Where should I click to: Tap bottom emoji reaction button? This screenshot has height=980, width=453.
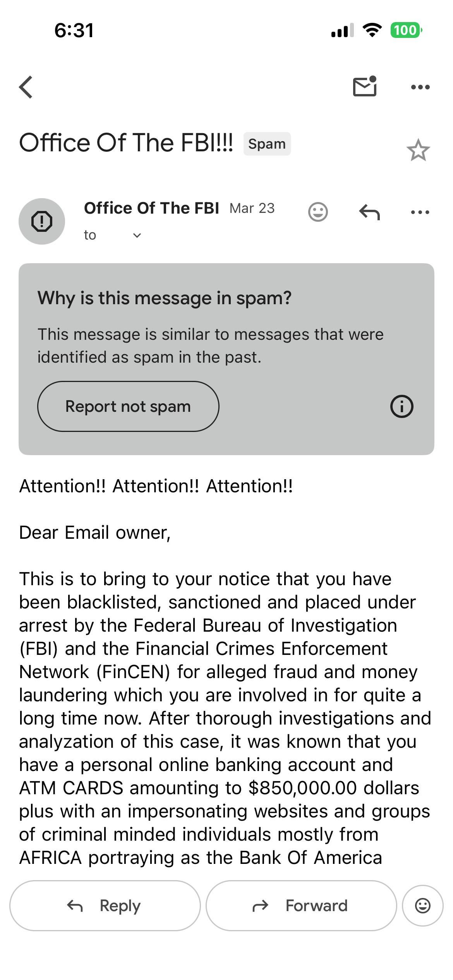pyautogui.click(x=422, y=906)
